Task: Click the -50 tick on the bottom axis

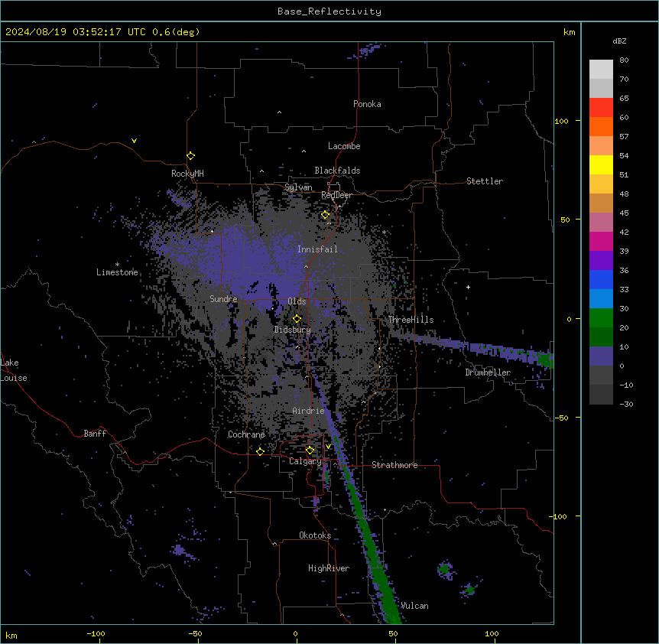Action: point(195,633)
